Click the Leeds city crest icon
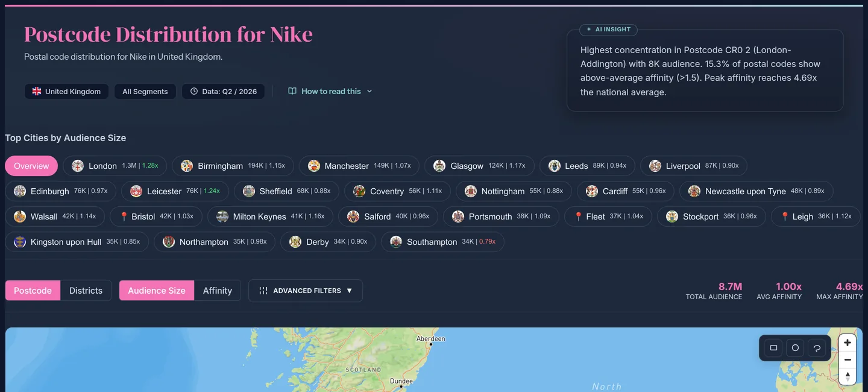The height and width of the screenshot is (392, 868). click(x=555, y=166)
